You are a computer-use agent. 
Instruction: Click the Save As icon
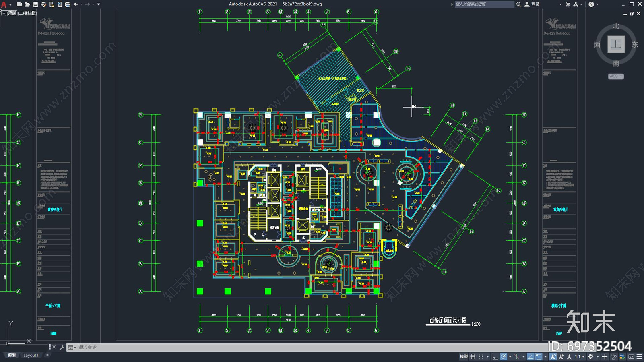point(43,4)
